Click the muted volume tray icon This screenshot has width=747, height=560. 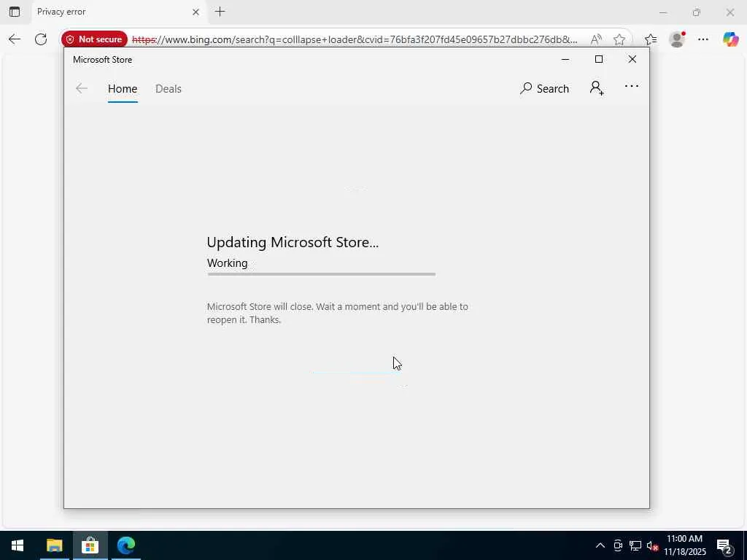652,545
